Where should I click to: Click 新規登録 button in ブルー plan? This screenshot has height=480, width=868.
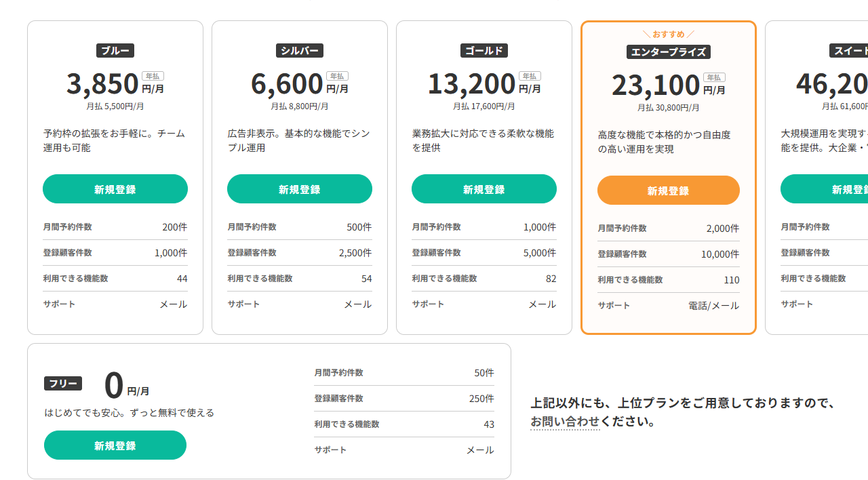[x=115, y=189]
